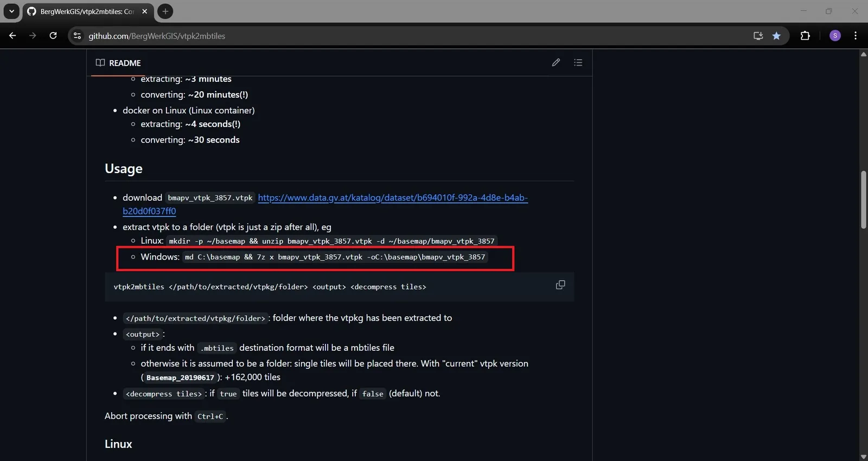
Task: Open a new browser tab
Action: [x=165, y=11]
